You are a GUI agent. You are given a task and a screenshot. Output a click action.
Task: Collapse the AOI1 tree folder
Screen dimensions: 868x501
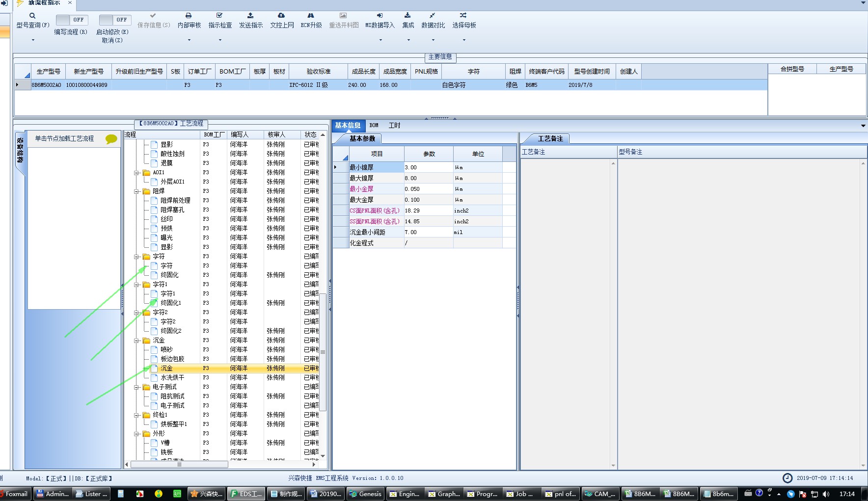tap(136, 173)
